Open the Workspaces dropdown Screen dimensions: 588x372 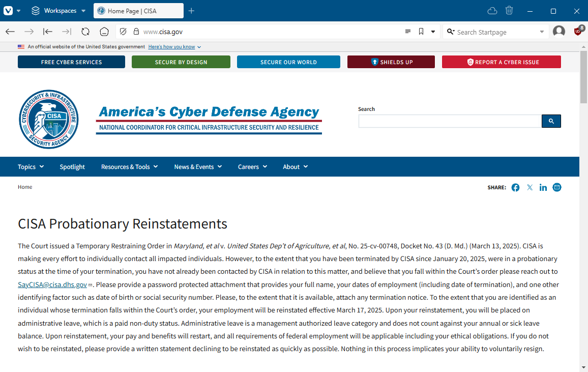(58, 11)
